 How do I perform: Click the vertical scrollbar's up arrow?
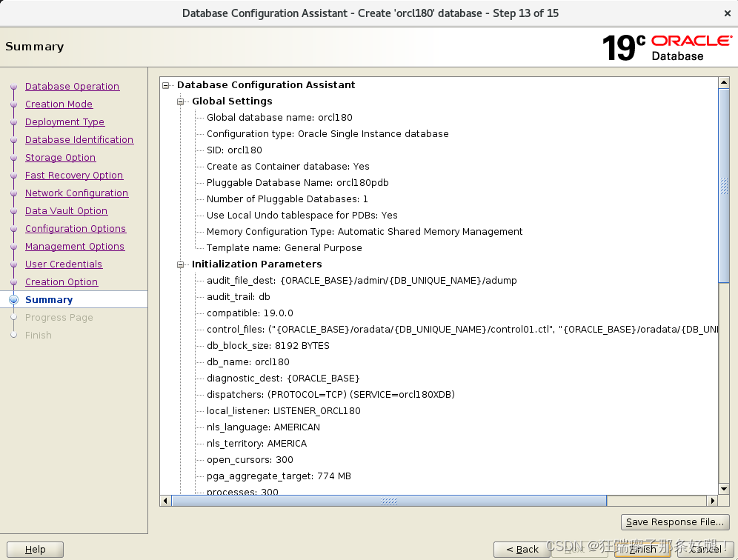point(724,81)
